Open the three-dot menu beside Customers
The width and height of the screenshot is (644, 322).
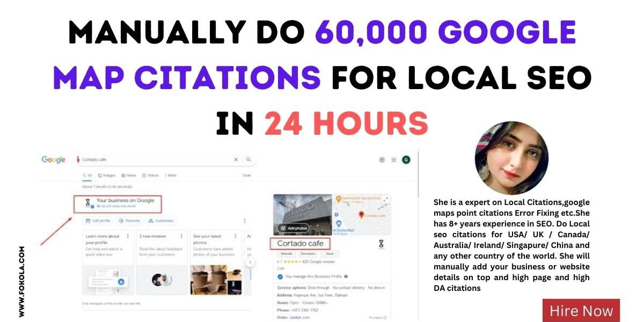pyautogui.click(x=245, y=221)
